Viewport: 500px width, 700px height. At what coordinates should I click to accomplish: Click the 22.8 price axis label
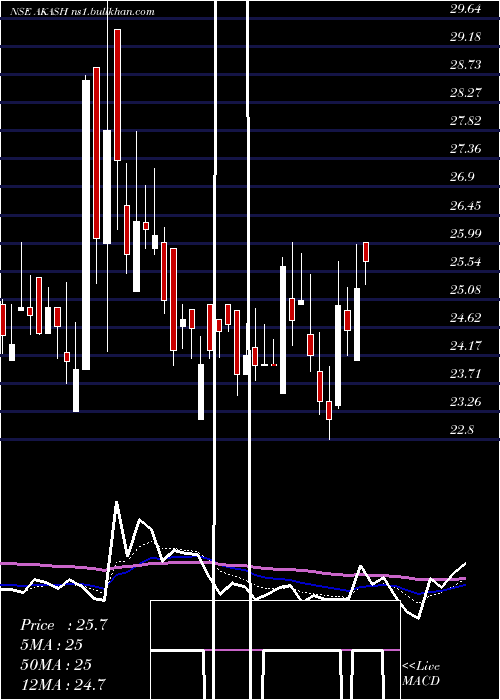tap(462, 429)
